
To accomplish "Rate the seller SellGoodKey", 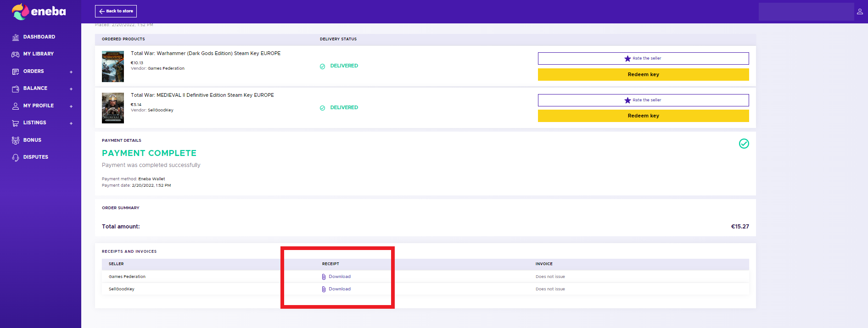I will 643,100.
